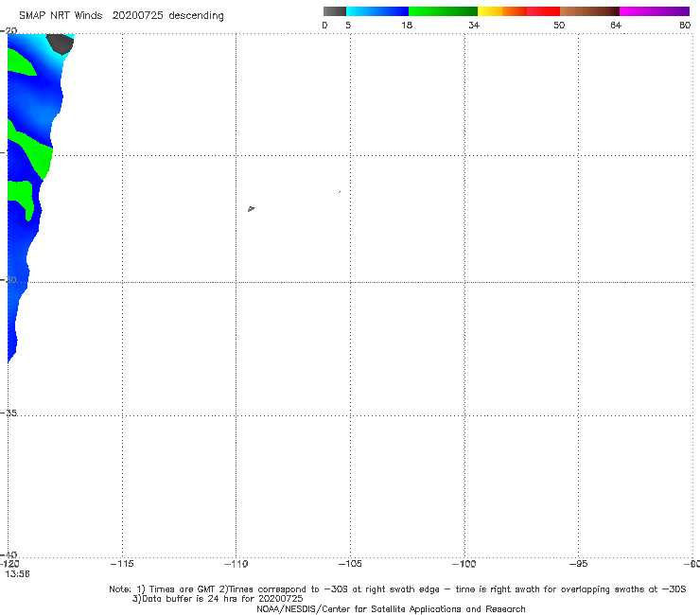
Task: Click the color bar label '50'
Action: [x=559, y=25]
